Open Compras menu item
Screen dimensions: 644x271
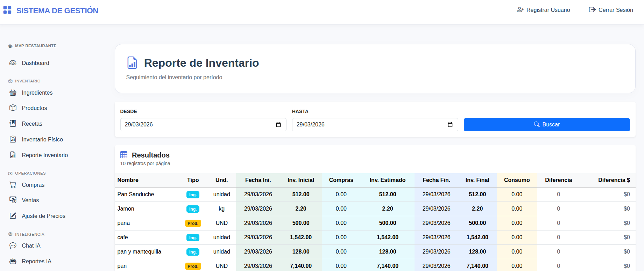[x=33, y=185]
